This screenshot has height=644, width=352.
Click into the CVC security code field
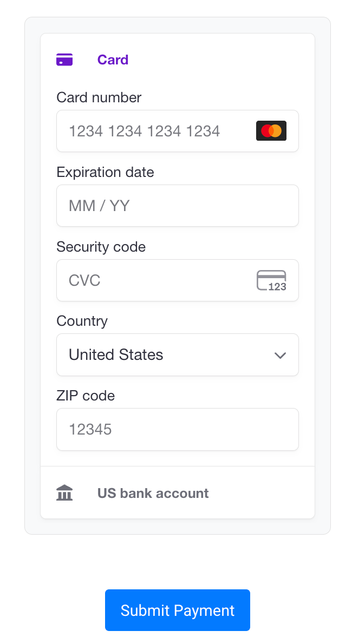pos(157,280)
